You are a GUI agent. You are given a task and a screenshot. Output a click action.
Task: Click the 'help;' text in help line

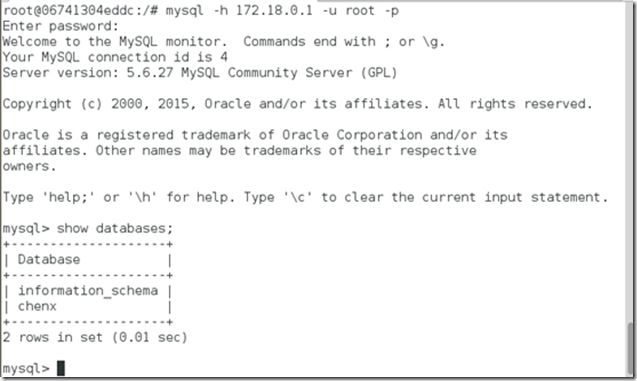click(x=68, y=197)
